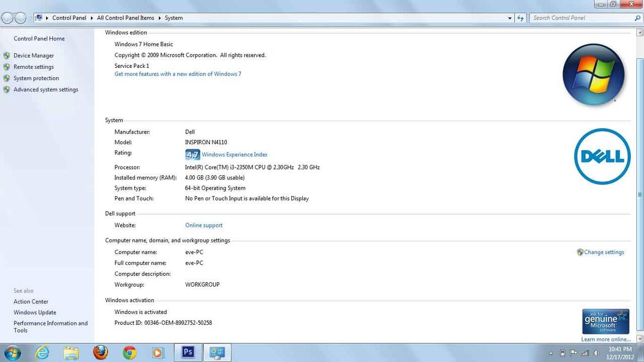Image resolution: width=644 pixels, height=362 pixels.
Task: Open Device Manager from the sidebar
Action: tap(34, 56)
